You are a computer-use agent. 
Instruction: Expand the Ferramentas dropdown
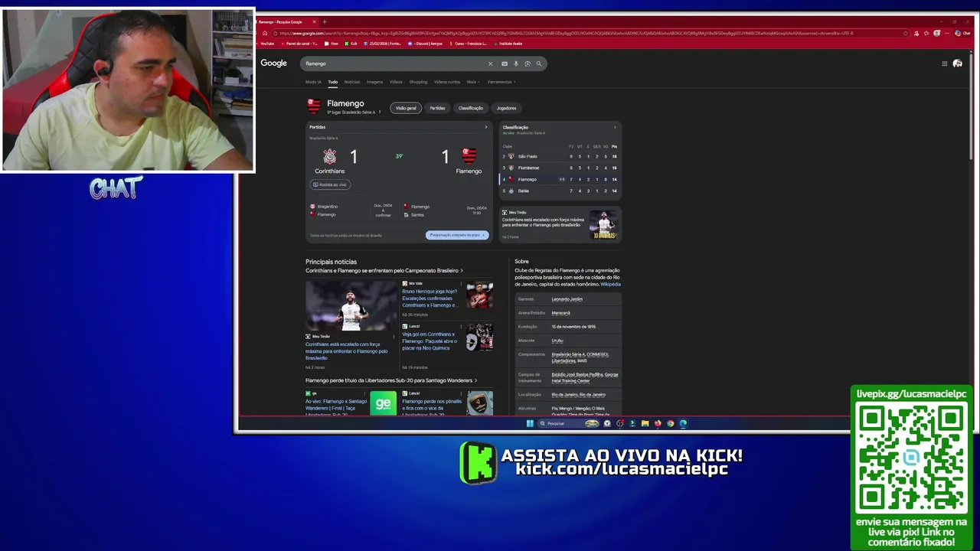pos(501,82)
